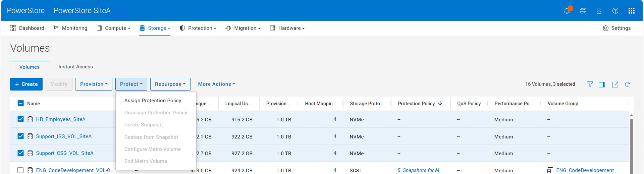Screen dimensions: 644x174
Task: Open the Repurpose dropdown button
Action: [170, 84]
